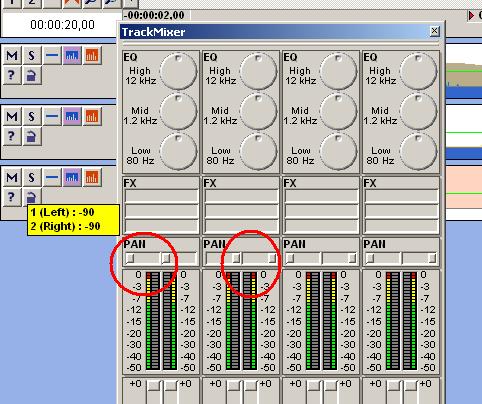This screenshot has height=404, width=482.
Task: Click the lock icon on second track
Action: click(x=32, y=136)
